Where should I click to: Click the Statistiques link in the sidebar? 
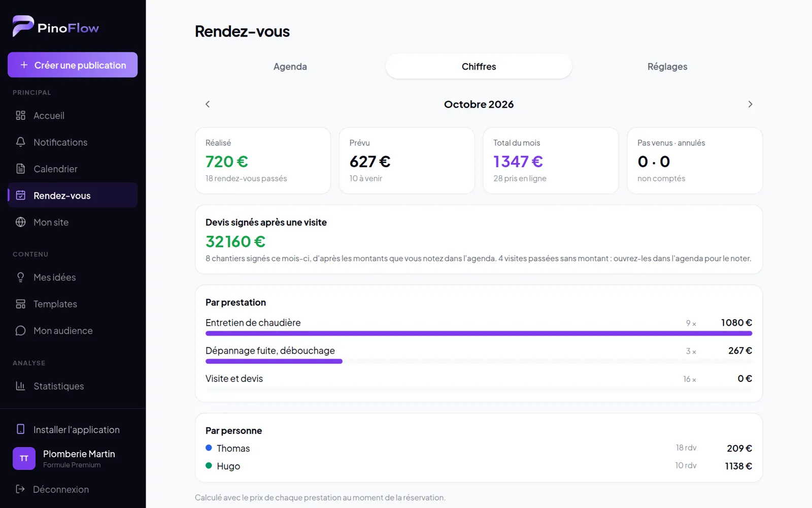pyautogui.click(x=73, y=386)
